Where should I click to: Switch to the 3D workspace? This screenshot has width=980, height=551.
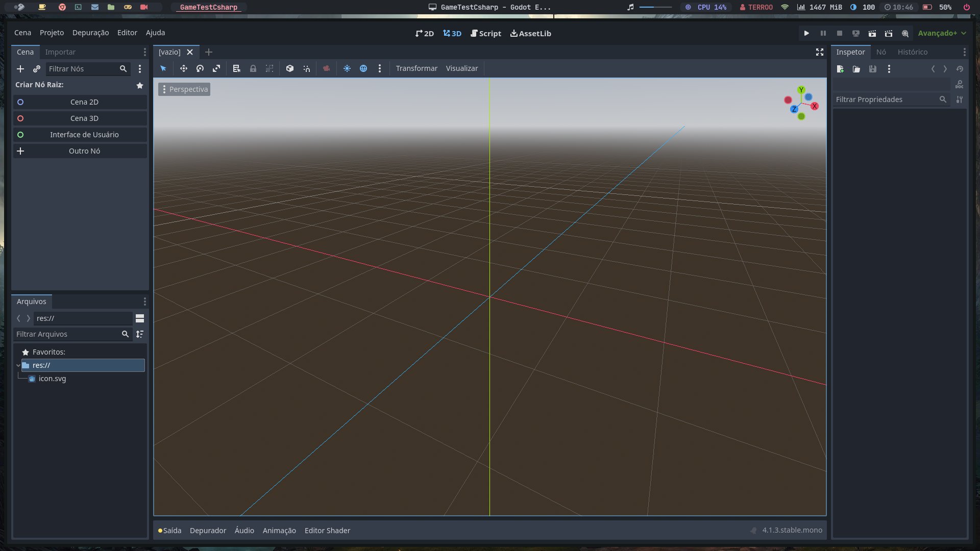point(452,33)
